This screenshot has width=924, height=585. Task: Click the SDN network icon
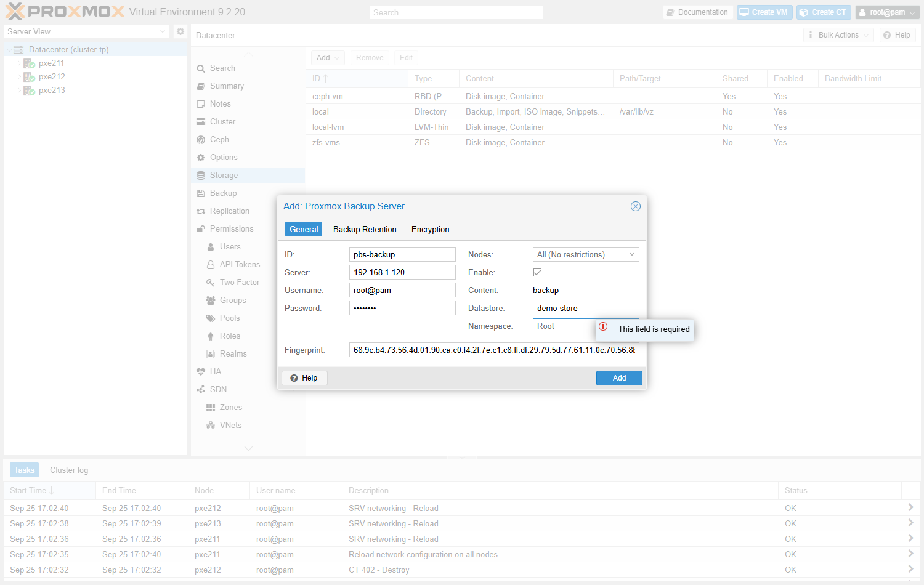[x=201, y=390]
